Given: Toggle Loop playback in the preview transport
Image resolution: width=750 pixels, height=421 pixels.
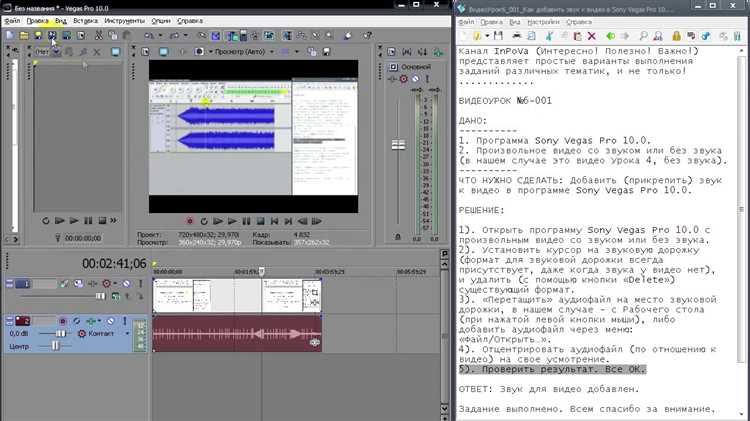Looking at the screenshot, I should click(204, 221).
